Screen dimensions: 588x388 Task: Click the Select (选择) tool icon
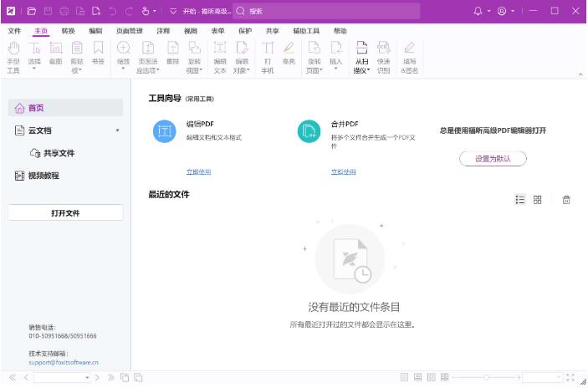[34, 48]
